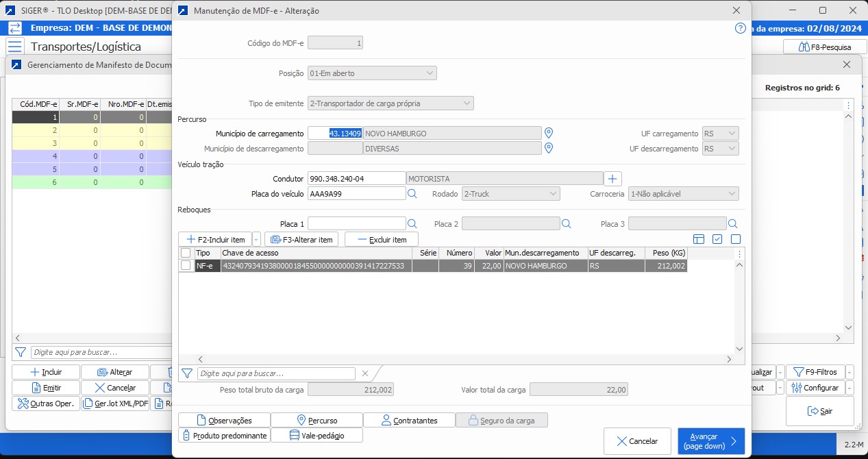The height and width of the screenshot is (459, 868).
Task: Open map pin for Município de descarregamento
Action: (548, 148)
